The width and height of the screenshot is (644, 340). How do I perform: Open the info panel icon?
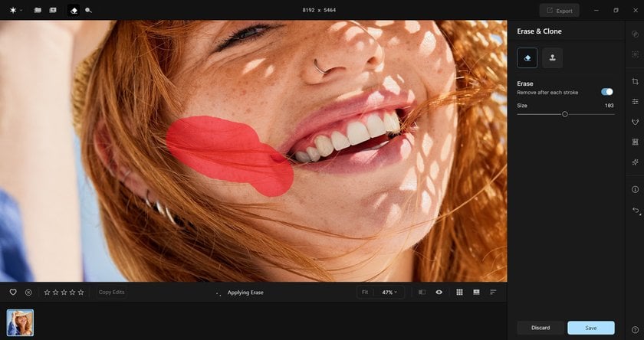click(635, 189)
